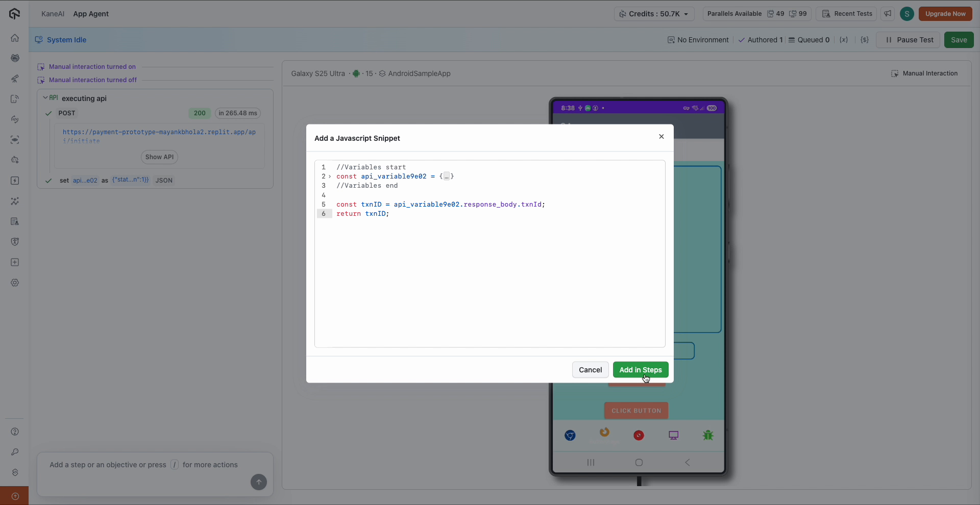The image size is (980, 505).
Task: Click the green bug icon on device dock
Action: point(708,435)
